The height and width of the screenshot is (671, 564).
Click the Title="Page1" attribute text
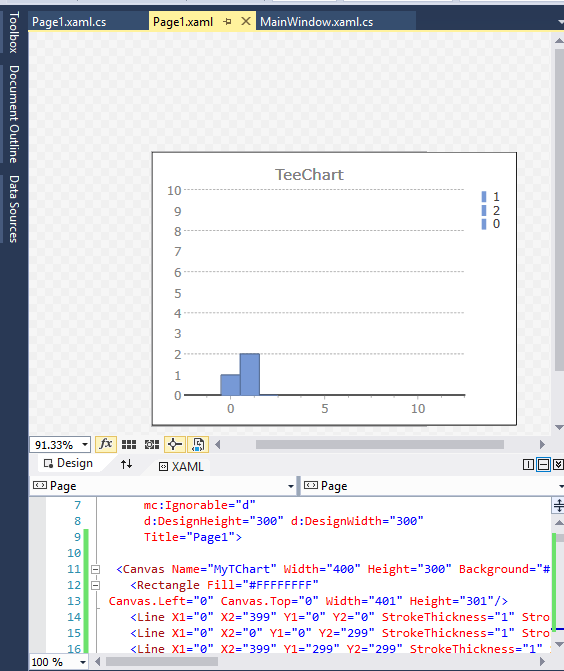click(x=189, y=537)
